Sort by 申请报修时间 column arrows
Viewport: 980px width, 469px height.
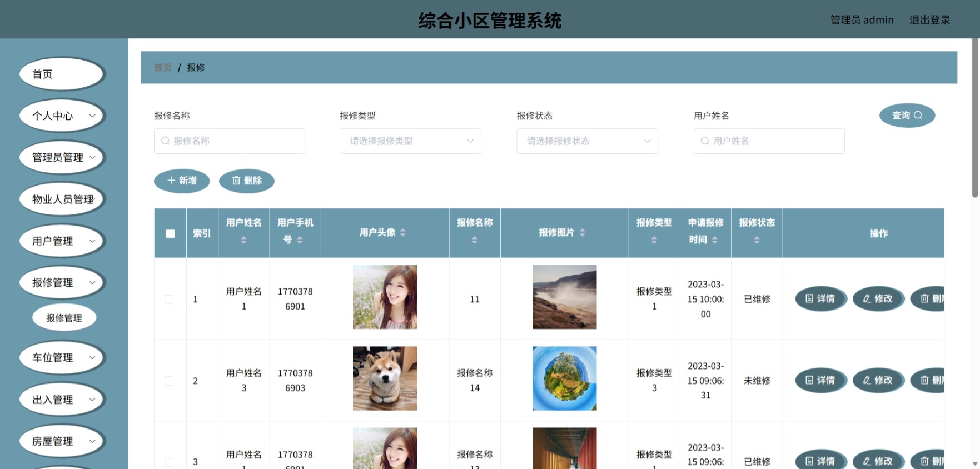click(x=715, y=240)
